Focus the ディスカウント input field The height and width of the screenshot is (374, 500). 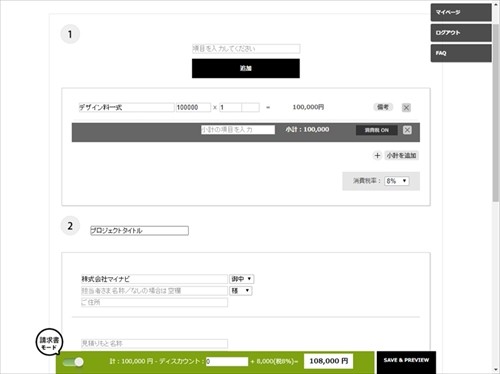coord(227,361)
